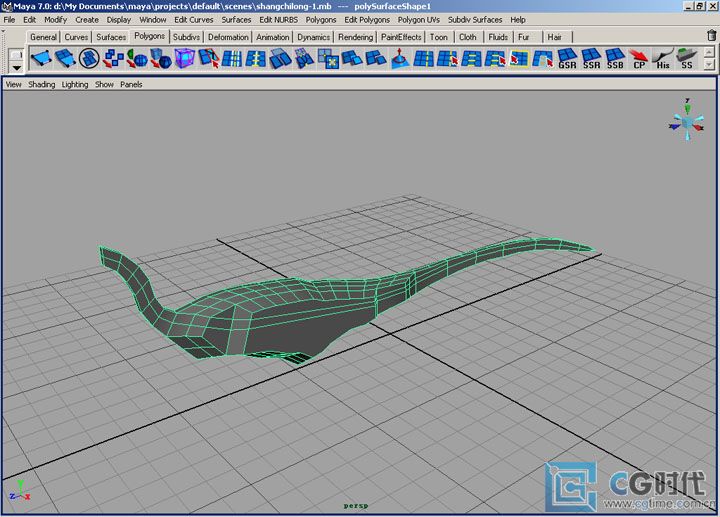
Task: Open the Subdiv Surfaces menu
Action: pos(475,20)
